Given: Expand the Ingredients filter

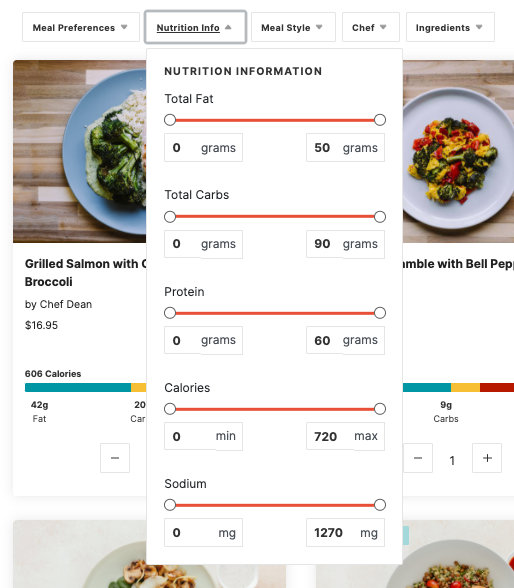Looking at the screenshot, I should 450,27.
